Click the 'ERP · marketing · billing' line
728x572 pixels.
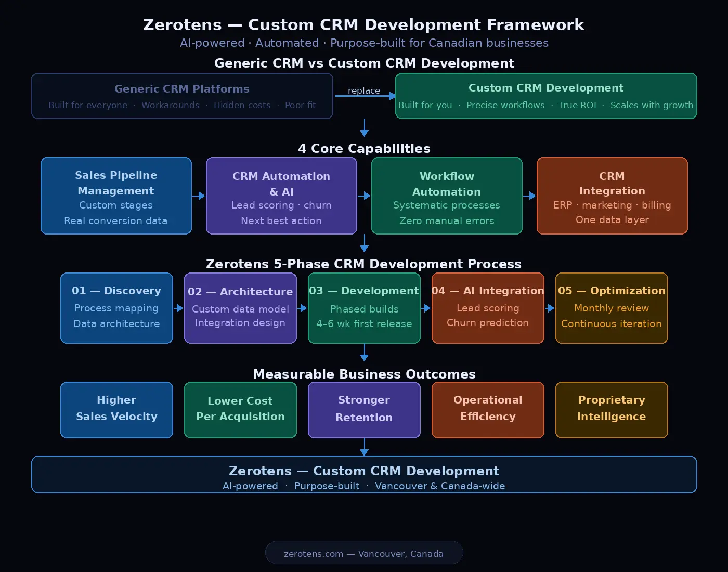(612, 205)
